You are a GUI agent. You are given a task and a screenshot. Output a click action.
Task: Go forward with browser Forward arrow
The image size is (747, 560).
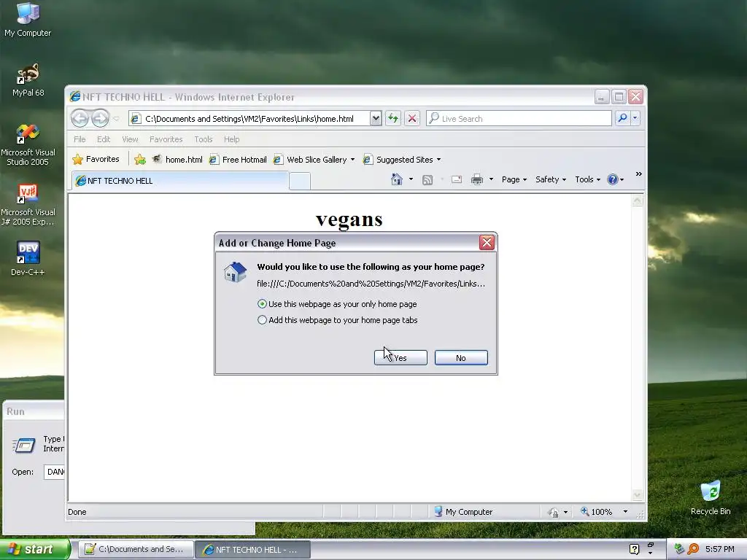pos(100,118)
